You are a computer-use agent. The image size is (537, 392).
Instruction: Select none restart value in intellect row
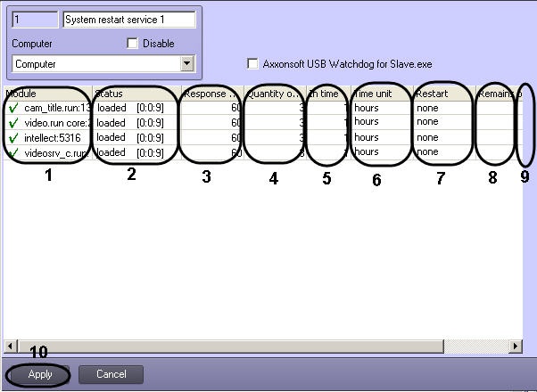tap(427, 137)
